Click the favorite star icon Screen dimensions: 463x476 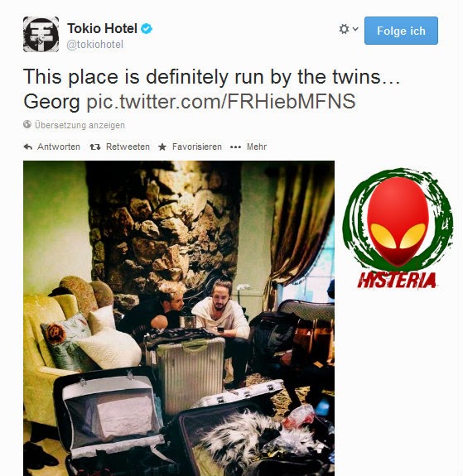click(162, 147)
